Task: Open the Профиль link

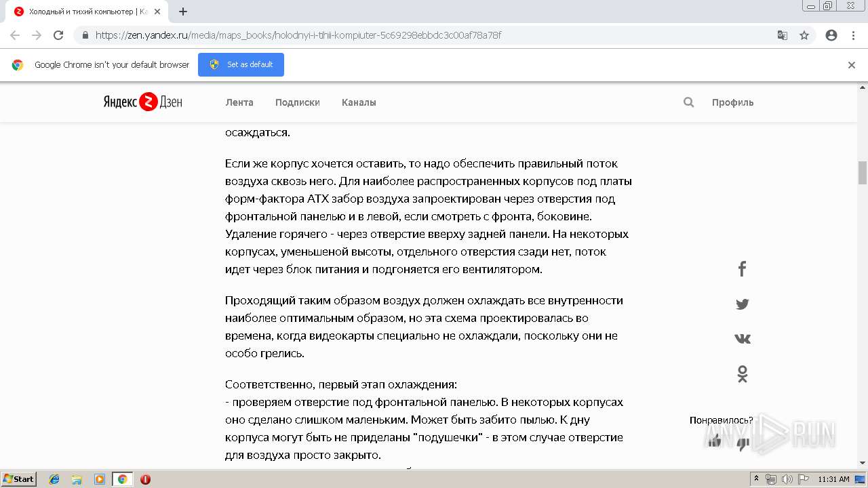Action: click(x=732, y=102)
